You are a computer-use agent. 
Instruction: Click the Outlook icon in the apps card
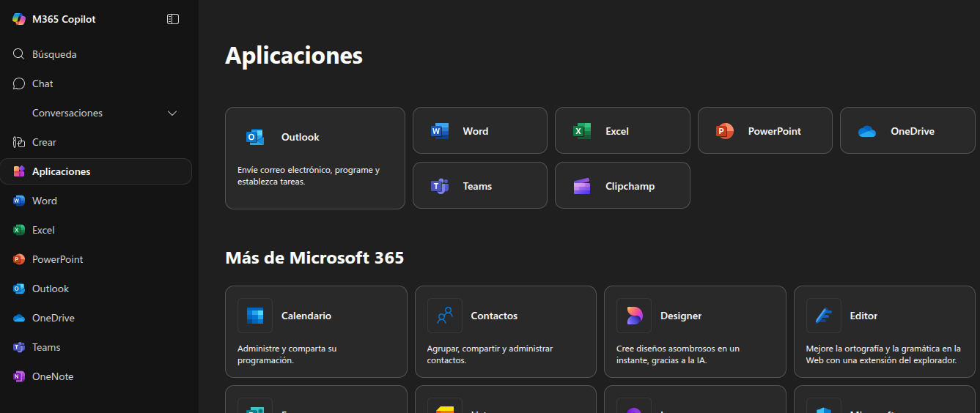click(255, 137)
